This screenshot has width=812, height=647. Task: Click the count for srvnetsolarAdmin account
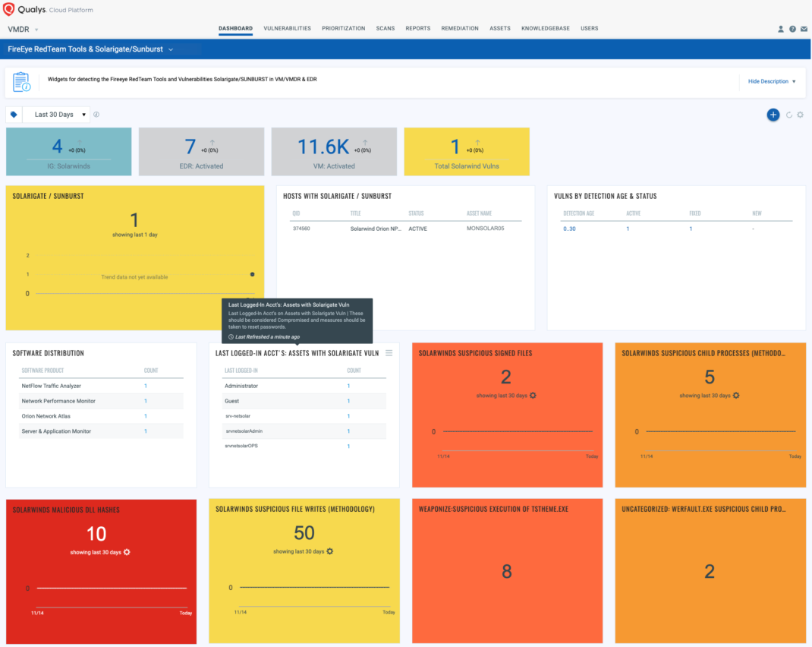point(348,431)
